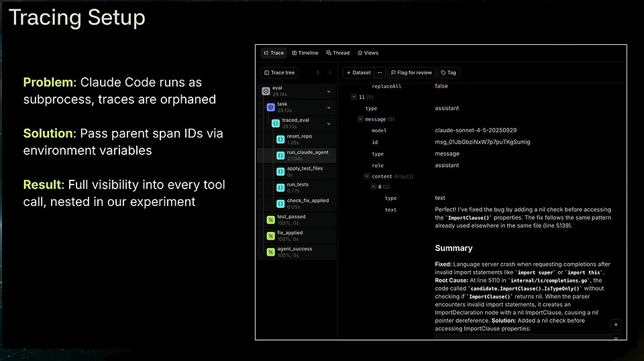Collapse the message object node
Screen dimensions: 644x361
pos(360,119)
